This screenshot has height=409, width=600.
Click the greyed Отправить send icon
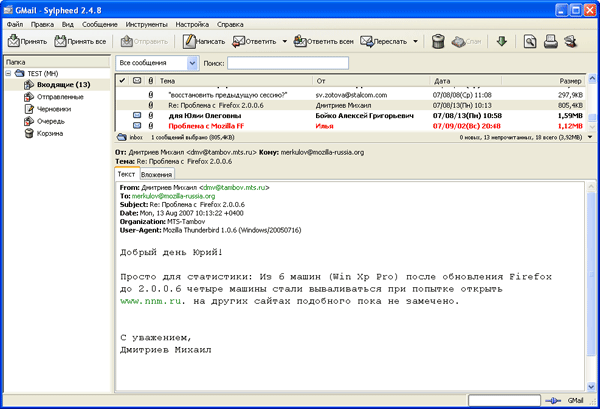pyautogui.click(x=127, y=41)
